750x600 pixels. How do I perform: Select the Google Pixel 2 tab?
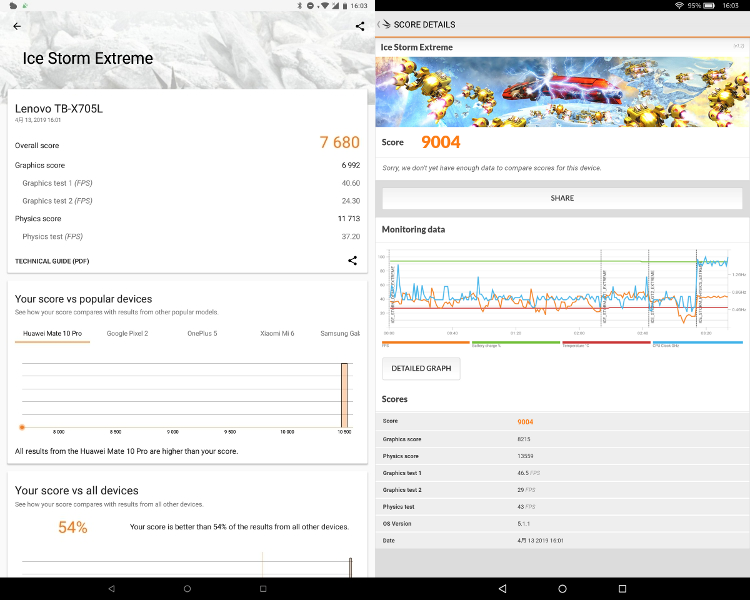click(127, 333)
